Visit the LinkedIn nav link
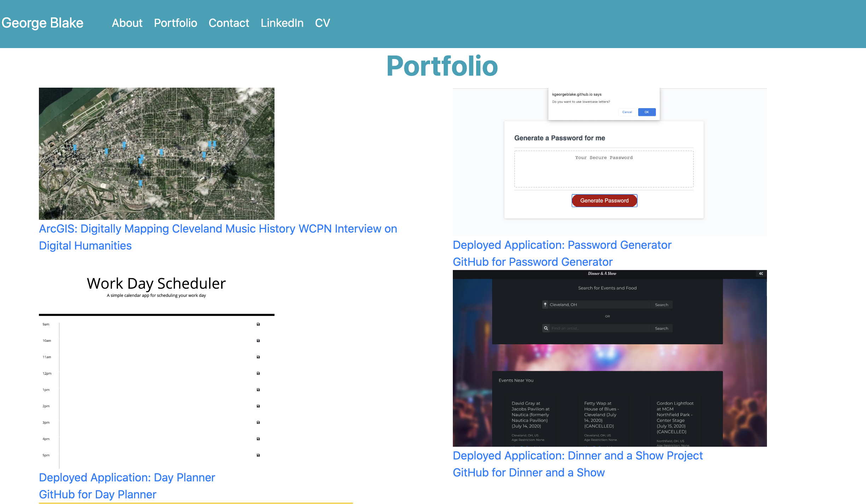This screenshot has height=504, width=866. coord(282,23)
